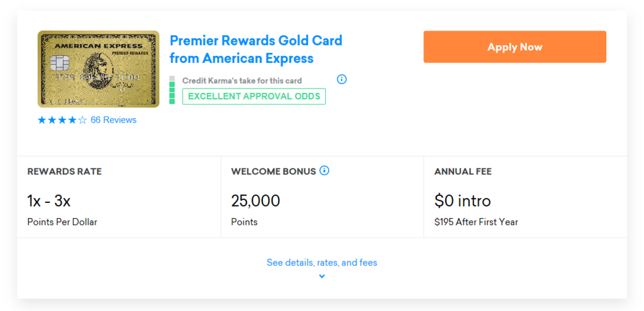The image size is (644, 311).
Task: Open Premier Rewards Gold Card title link
Action: [x=256, y=50]
